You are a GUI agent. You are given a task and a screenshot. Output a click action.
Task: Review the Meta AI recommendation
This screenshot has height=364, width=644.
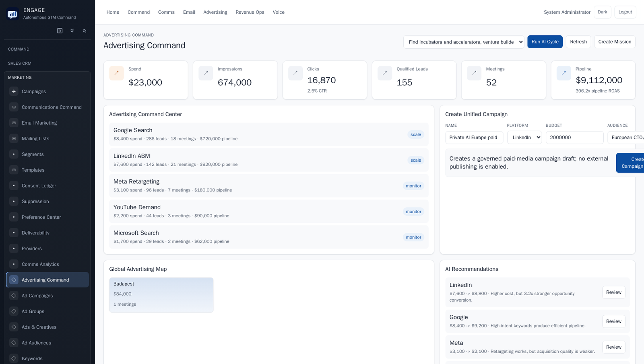click(x=613, y=347)
